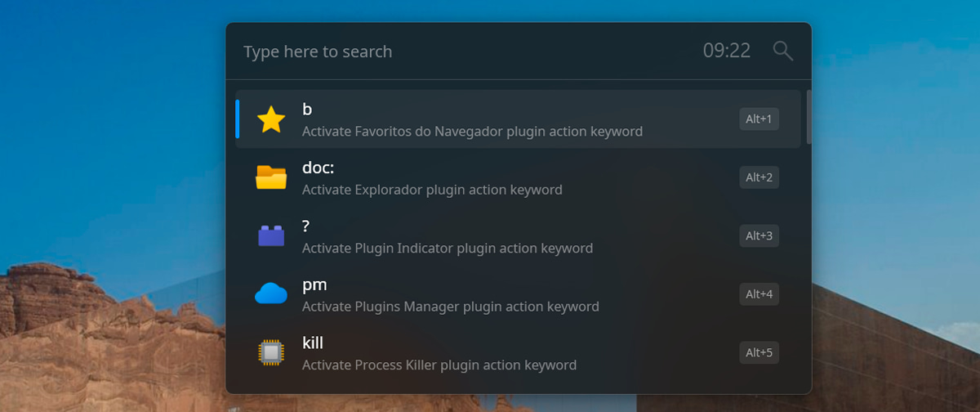Select the 'b' keyword result
The image size is (980, 412).
[x=518, y=119]
